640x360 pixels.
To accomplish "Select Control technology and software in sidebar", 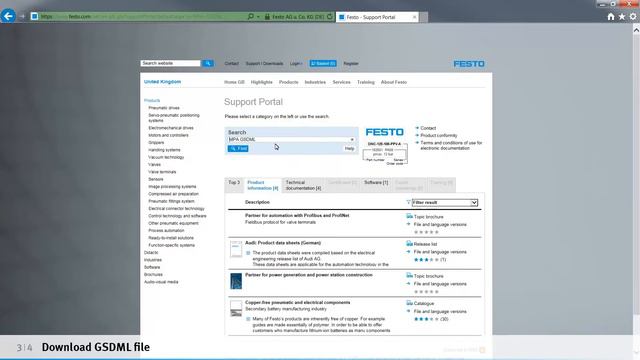I will click(177, 216).
